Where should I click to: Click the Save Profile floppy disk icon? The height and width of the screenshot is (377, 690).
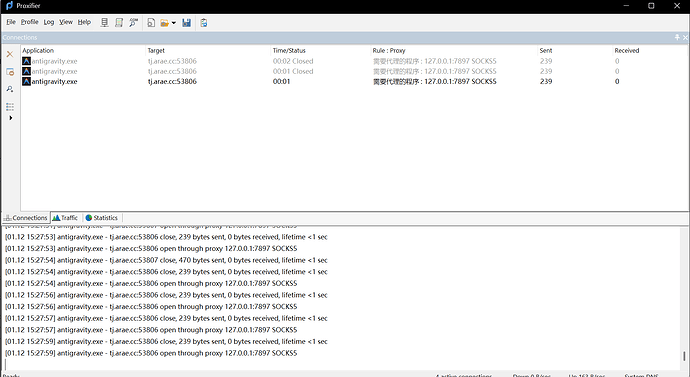click(187, 22)
